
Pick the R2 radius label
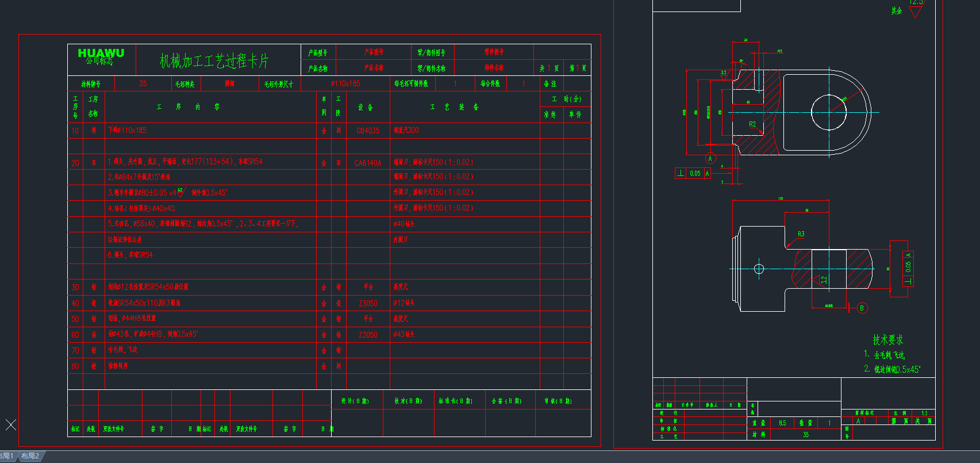(752, 124)
